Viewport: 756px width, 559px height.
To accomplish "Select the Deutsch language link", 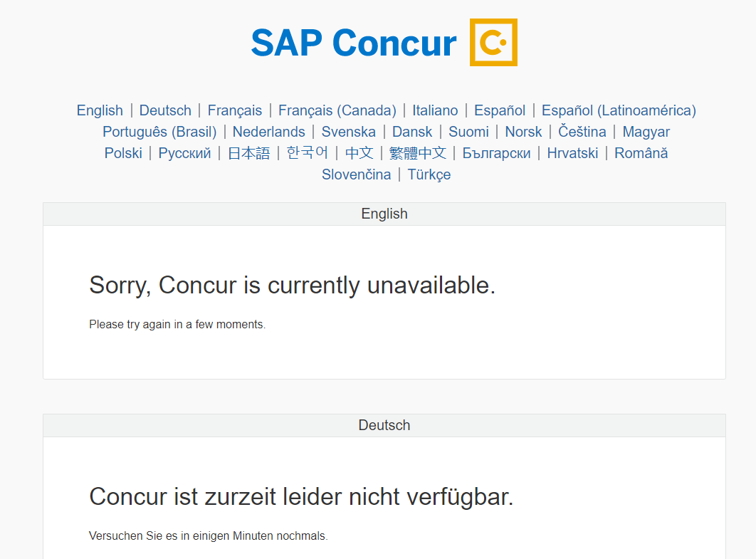I will click(x=165, y=110).
